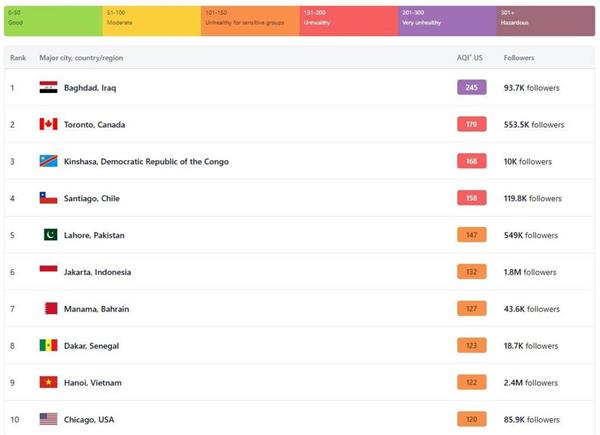
Task: Click the AQI US column header
Action: coord(470,58)
